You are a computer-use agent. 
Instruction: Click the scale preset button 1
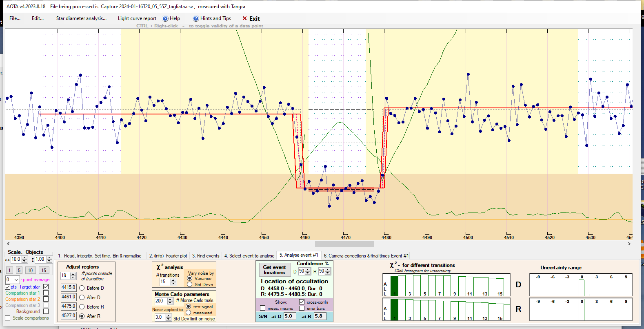click(x=9, y=270)
